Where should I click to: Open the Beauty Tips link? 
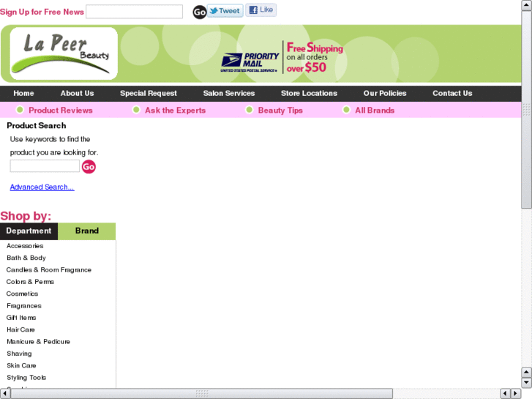280,111
